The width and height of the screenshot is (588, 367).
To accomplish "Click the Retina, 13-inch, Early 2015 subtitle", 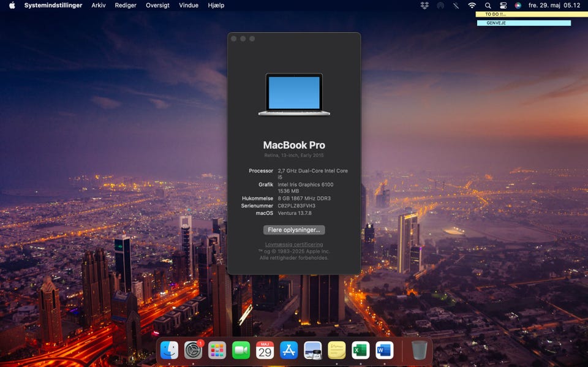I will pyautogui.click(x=294, y=155).
